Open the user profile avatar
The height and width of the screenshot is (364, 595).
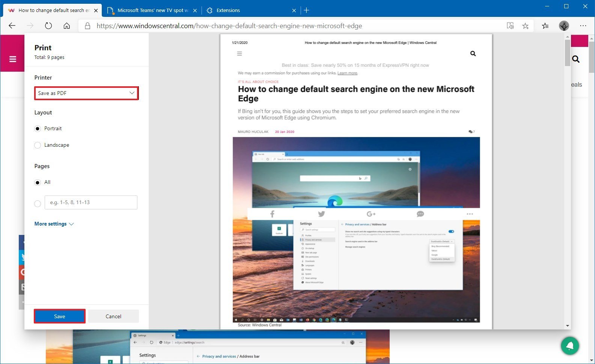(564, 26)
